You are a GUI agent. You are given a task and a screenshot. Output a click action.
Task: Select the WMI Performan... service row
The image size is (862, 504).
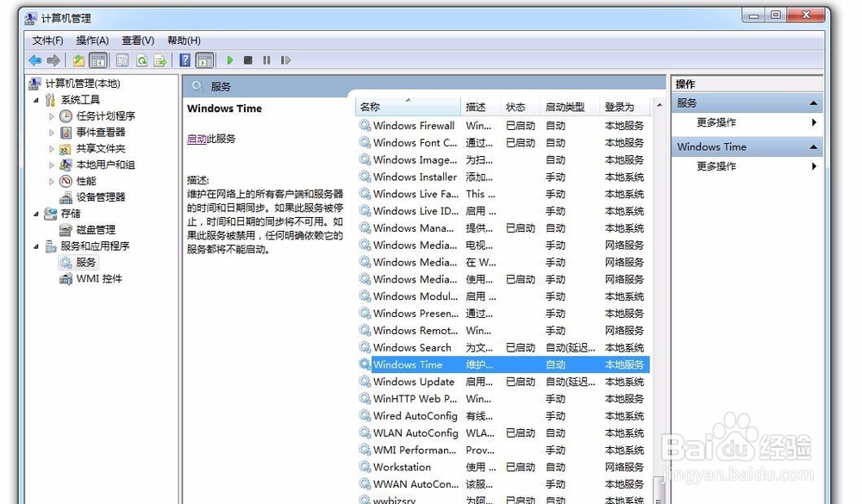(x=503, y=450)
